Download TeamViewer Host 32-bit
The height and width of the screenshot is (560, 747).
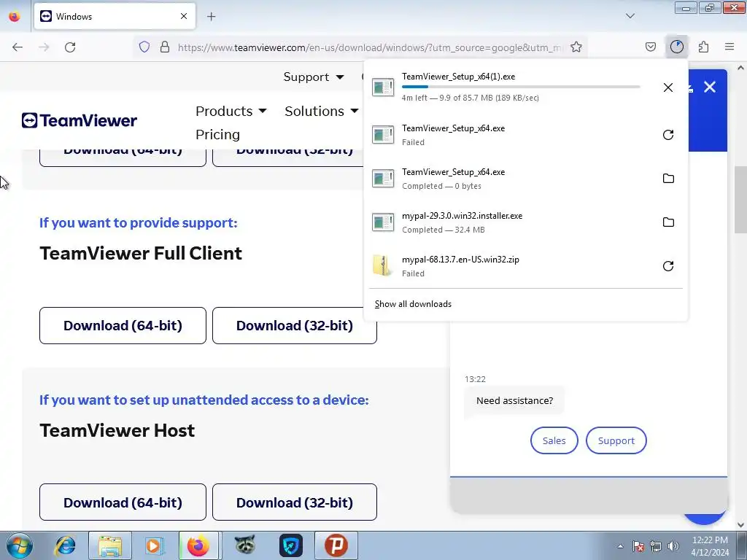295,502
